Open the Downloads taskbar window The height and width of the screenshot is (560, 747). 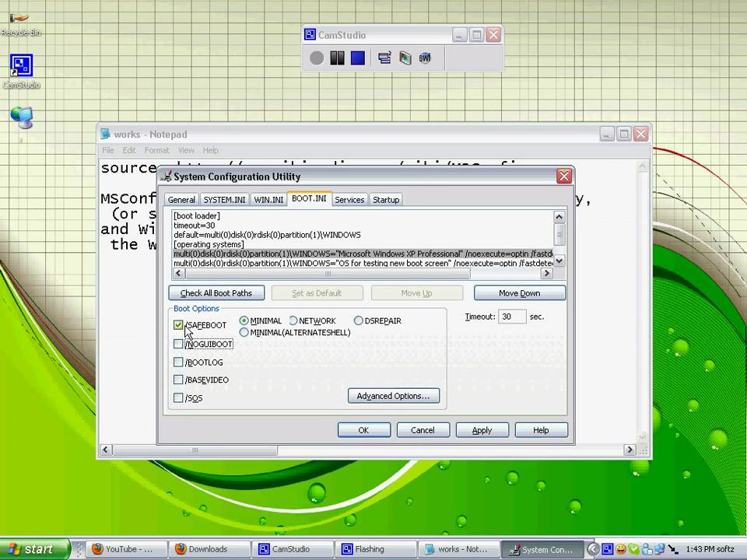[x=209, y=549]
